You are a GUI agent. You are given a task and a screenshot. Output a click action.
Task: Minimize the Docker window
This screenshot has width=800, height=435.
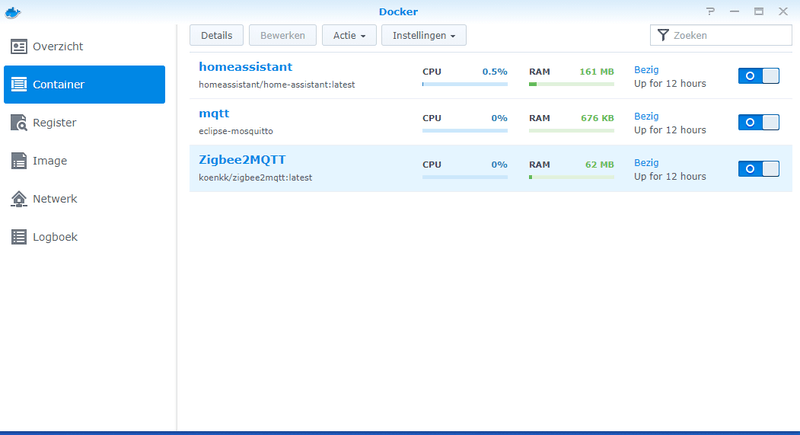coord(734,11)
